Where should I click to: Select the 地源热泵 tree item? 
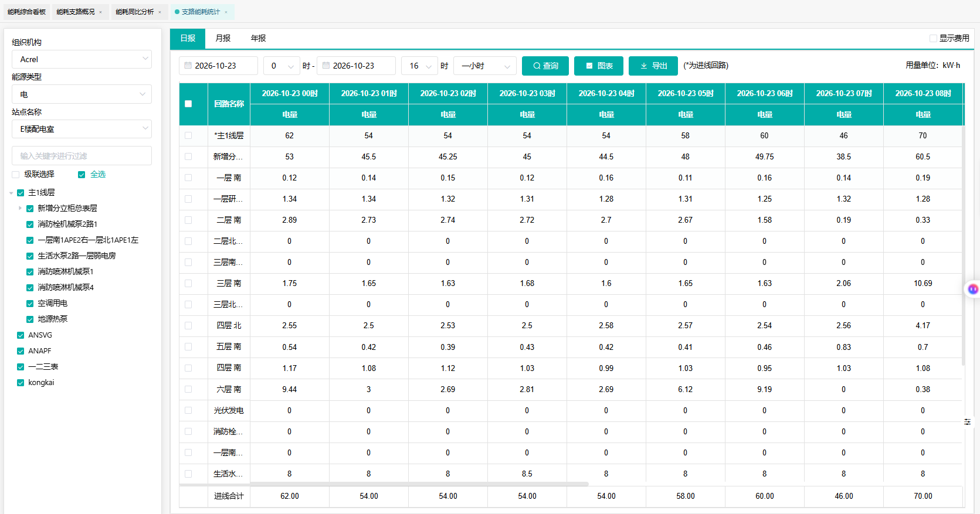pos(53,319)
